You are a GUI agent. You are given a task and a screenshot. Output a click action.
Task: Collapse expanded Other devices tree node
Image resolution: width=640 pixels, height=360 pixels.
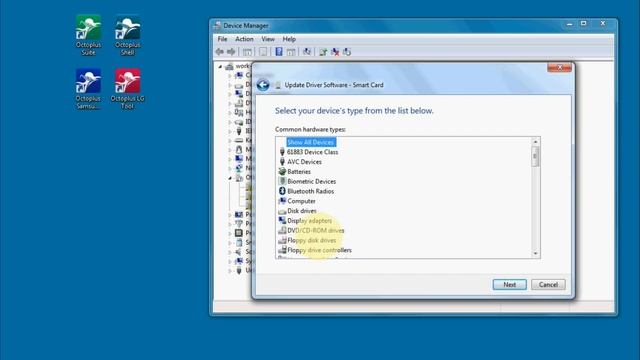click(230, 178)
